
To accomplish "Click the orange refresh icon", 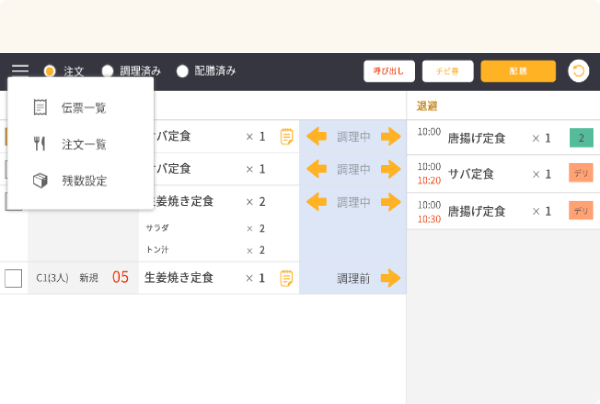I will tap(578, 71).
